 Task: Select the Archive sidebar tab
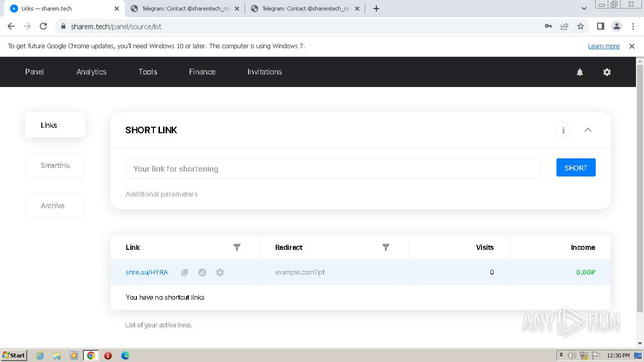click(55, 205)
